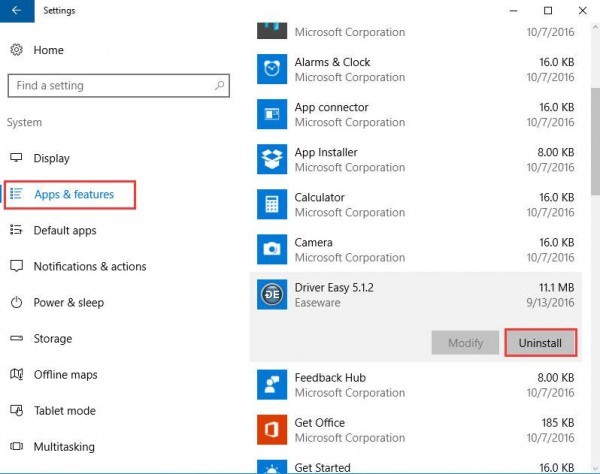Click the Storage drive icon
Image resolution: width=600 pixels, height=474 pixels.
point(16,338)
